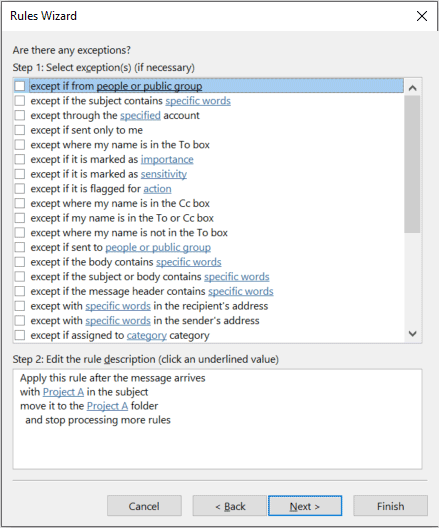
Task: Open the 'action' link in flagged exception
Action: (x=157, y=189)
